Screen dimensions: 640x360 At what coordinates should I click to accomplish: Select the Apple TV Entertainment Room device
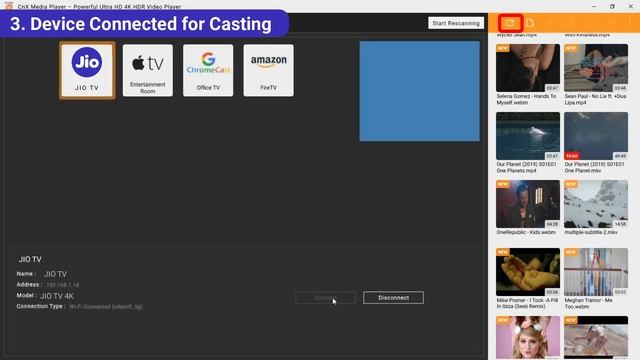coord(147,70)
